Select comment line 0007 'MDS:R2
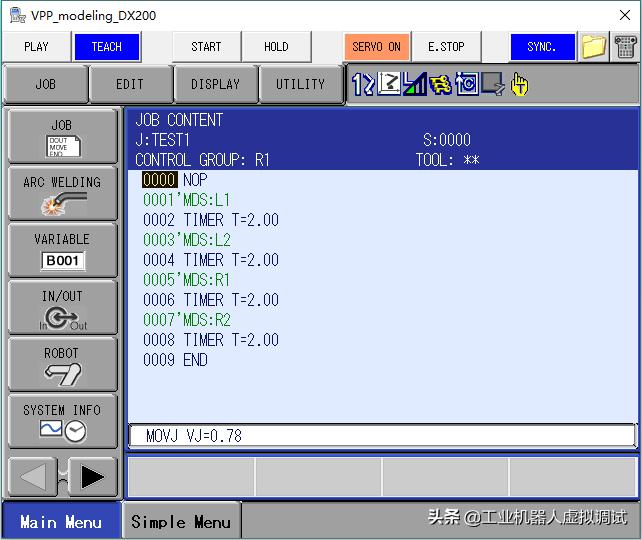This screenshot has width=642, height=540. pyautogui.click(x=187, y=320)
